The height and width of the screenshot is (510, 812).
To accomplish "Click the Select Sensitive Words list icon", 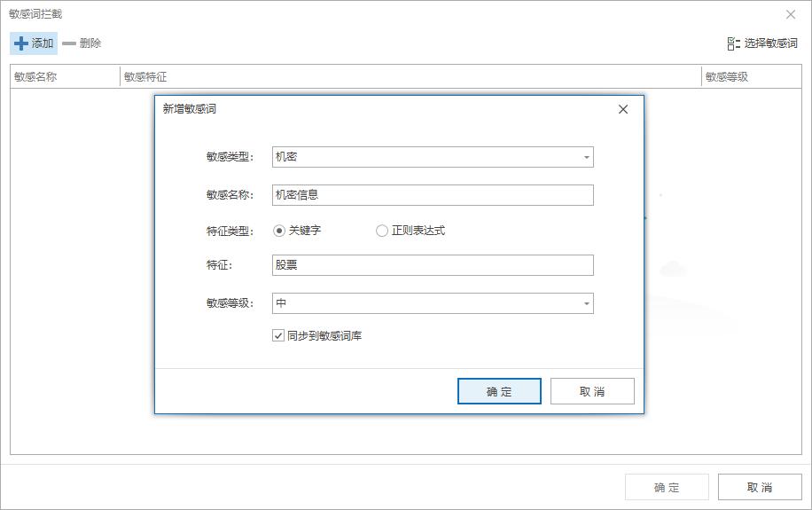I will click(x=733, y=43).
